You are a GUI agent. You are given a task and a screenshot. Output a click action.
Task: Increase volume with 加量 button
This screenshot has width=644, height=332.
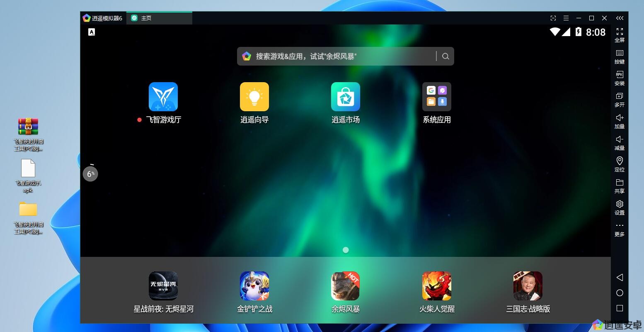620,121
